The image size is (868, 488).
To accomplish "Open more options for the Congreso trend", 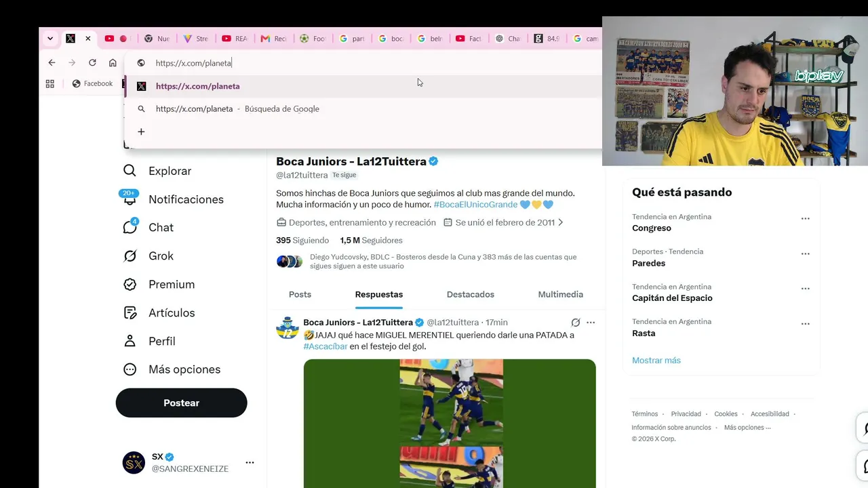I will (805, 219).
